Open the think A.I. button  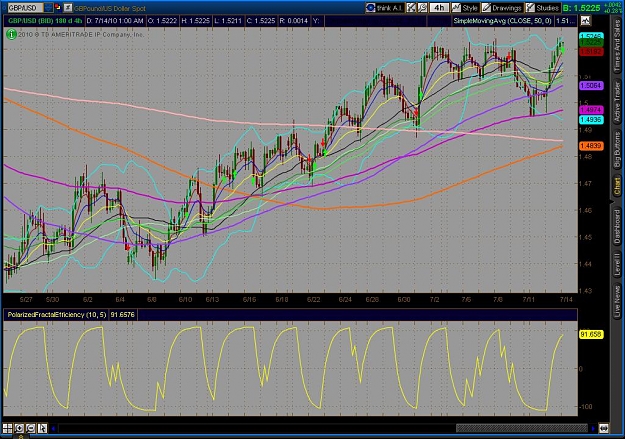tap(385, 8)
